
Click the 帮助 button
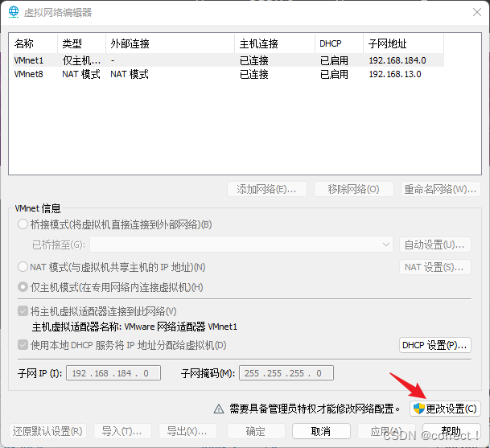click(451, 431)
